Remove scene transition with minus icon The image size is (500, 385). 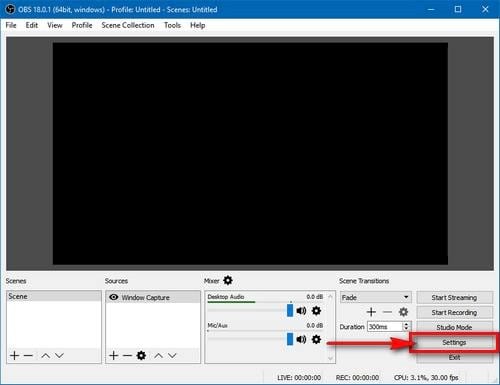pos(387,312)
